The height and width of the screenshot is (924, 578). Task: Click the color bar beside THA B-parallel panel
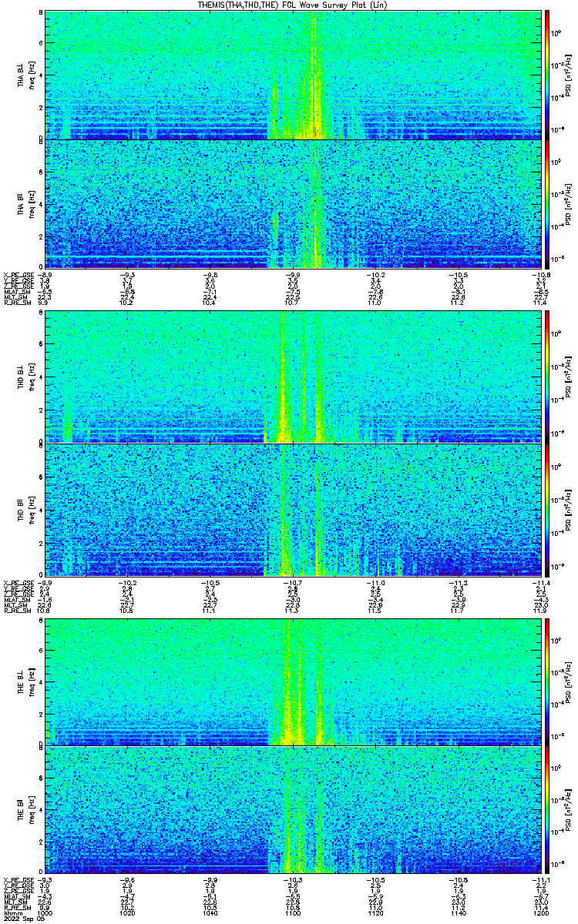(x=546, y=203)
